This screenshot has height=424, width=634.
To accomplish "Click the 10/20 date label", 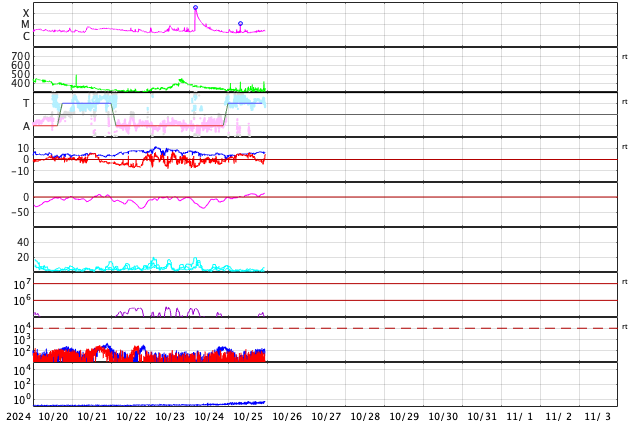I will [x=53, y=417].
